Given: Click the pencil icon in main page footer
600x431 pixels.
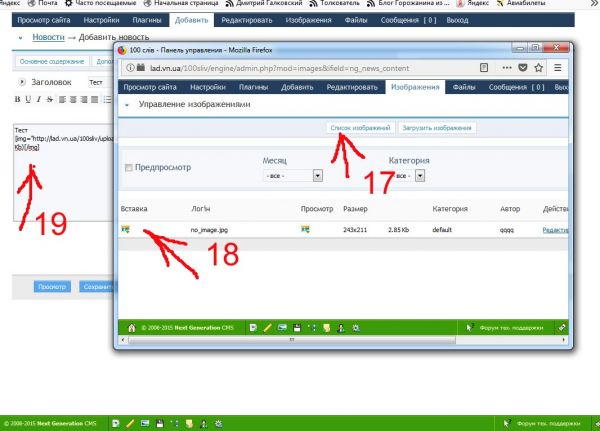Looking at the screenshot, I should click(130, 423).
